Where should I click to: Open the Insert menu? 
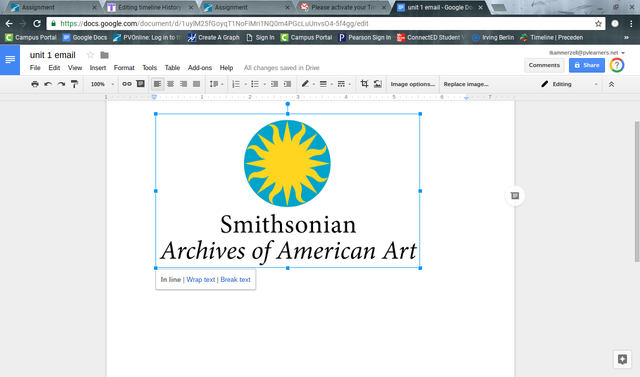(98, 68)
